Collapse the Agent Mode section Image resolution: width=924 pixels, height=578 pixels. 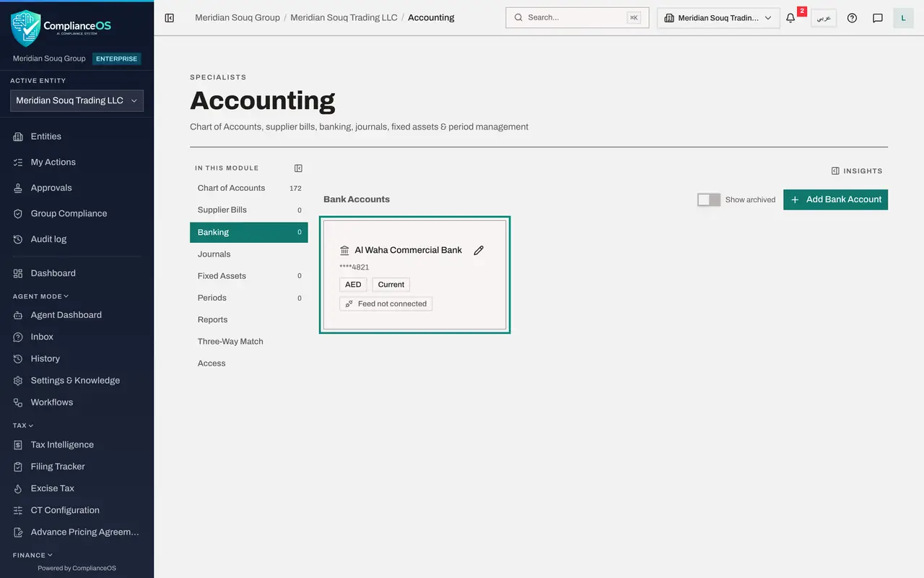tap(40, 296)
